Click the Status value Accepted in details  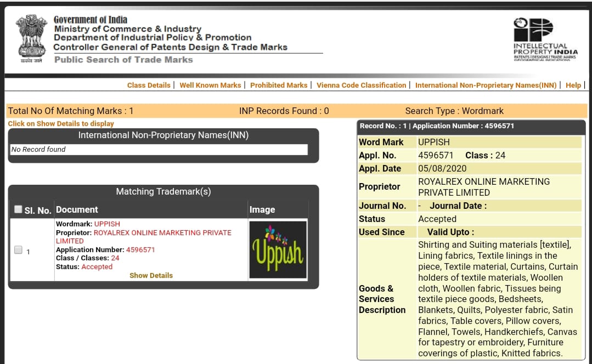click(x=437, y=219)
